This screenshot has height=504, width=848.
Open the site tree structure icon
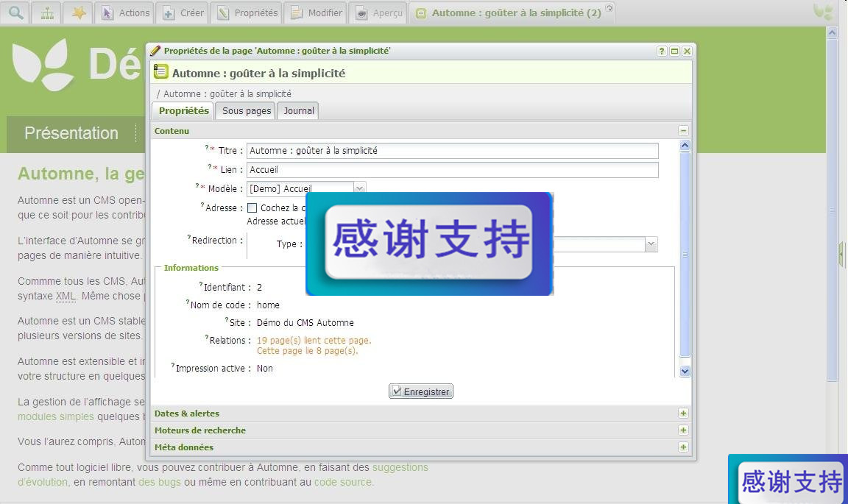click(47, 13)
